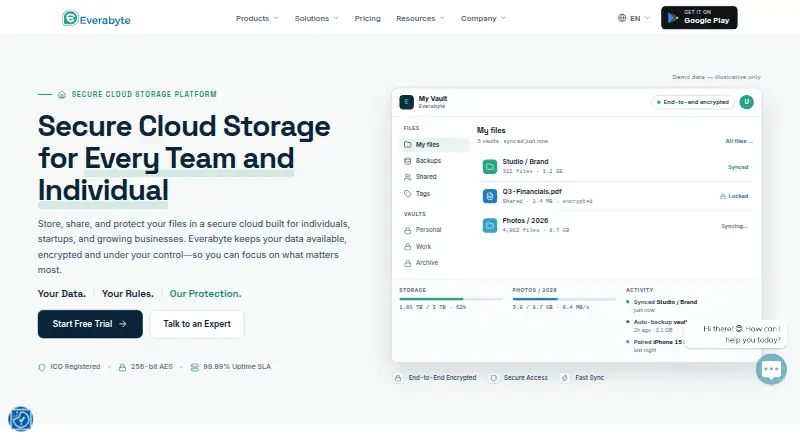
Task: Open Tags in the sidebar
Action: click(434, 194)
